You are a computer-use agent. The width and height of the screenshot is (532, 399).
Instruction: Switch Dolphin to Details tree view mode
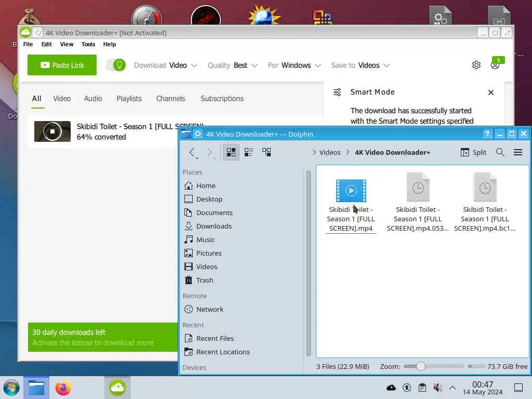tap(267, 152)
